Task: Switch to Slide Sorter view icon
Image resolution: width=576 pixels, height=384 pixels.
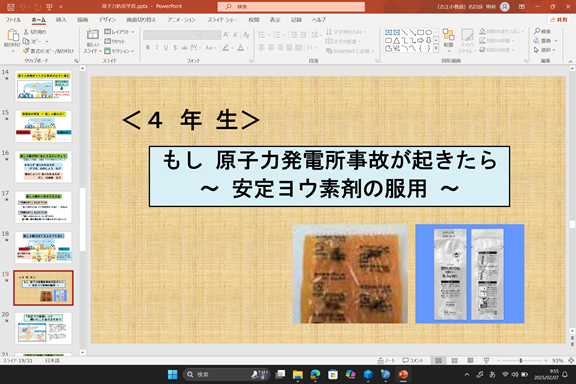Action: tap(454, 360)
